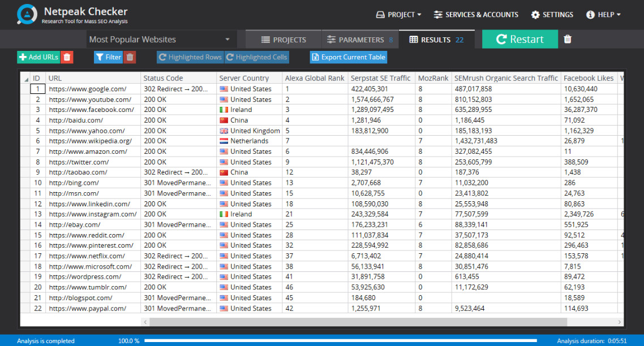644x346 pixels.
Task: Click the red trash icon beside Add URLs
Action: 67,57
